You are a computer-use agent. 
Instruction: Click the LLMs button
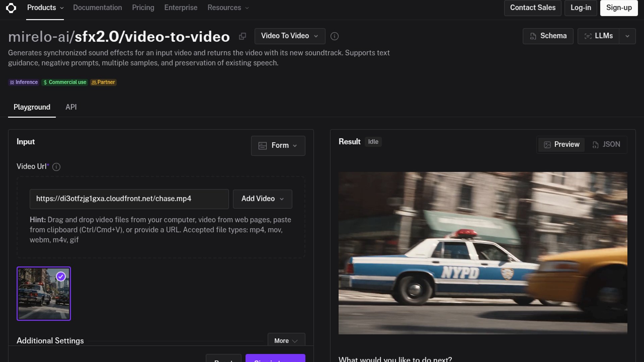point(598,36)
